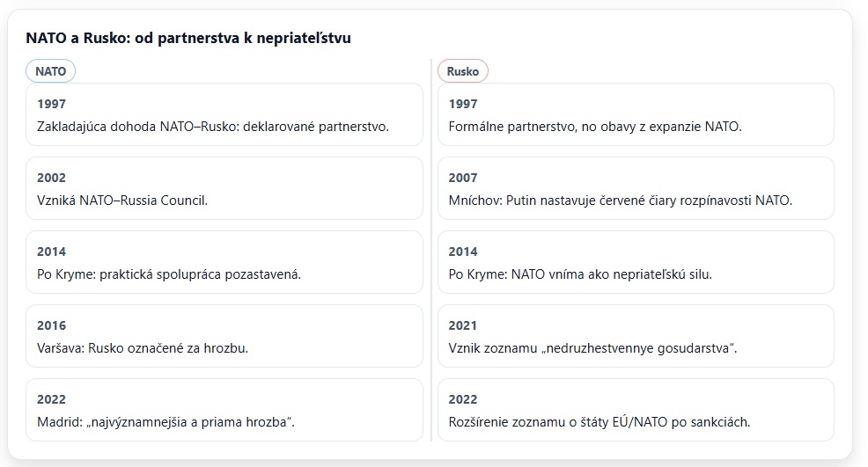Image resolution: width=868 pixels, height=467 pixels.
Task: Select the NATO 2002 Russia Council card
Action: (224, 188)
